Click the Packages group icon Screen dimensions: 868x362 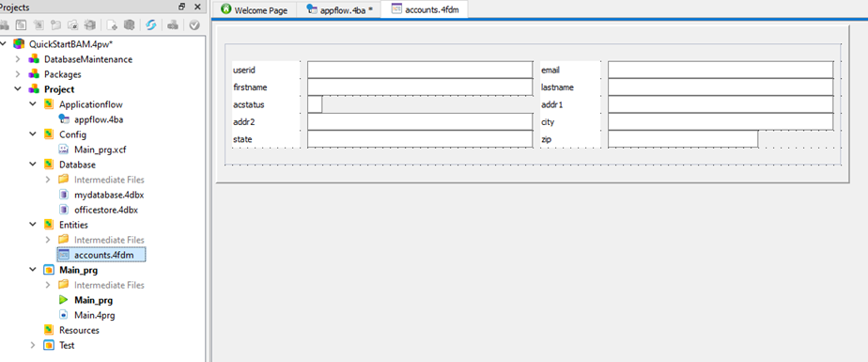point(35,73)
